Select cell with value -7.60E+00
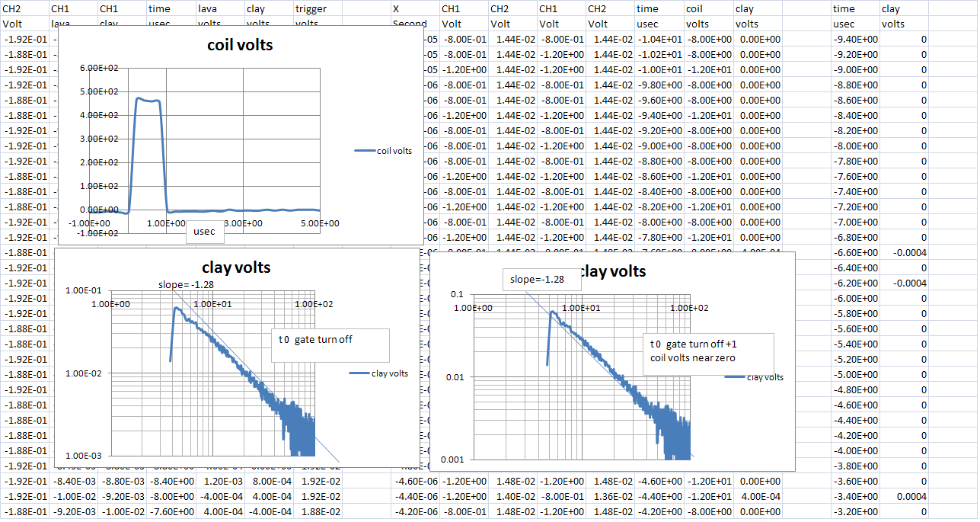The height and width of the screenshot is (522, 980). pyautogui.click(x=171, y=511)
